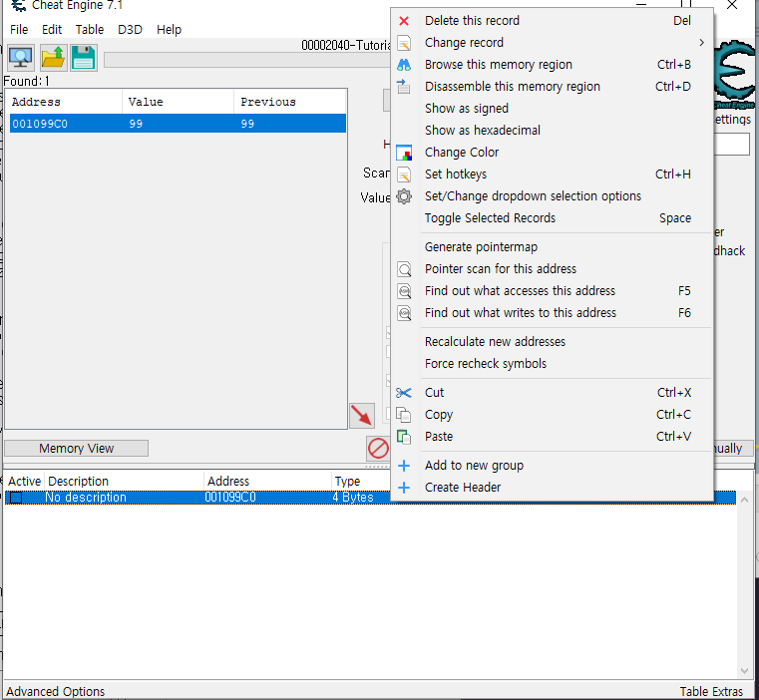
Task: Click the red no-entry clear list icon
Action: point(378,448)
